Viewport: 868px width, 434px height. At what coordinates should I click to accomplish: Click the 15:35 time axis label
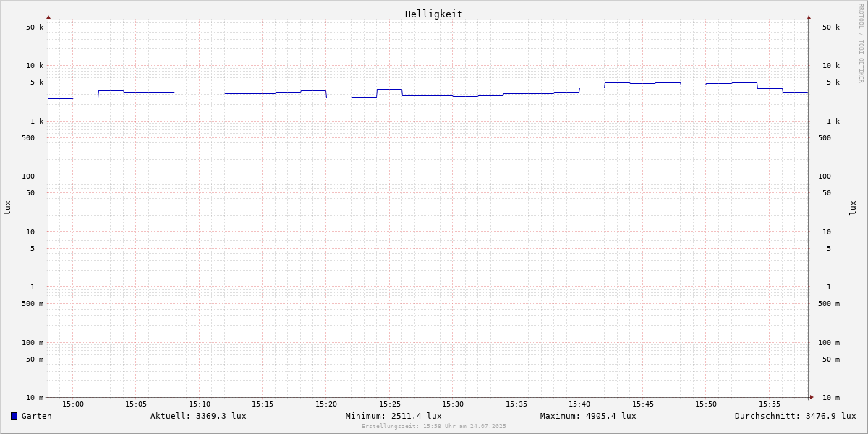pos(516,404)
